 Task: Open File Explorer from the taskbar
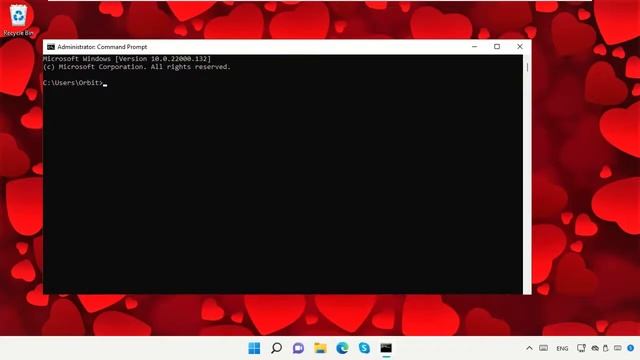point(320,348)
